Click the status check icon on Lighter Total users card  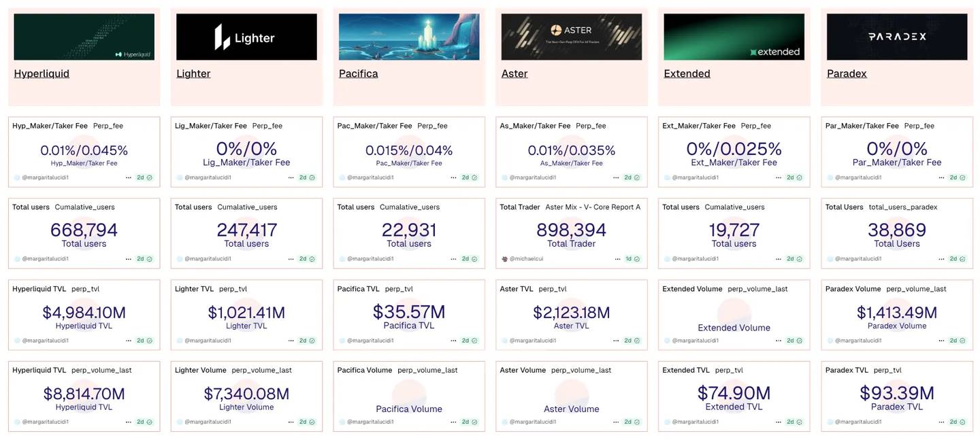pos(311,258)
